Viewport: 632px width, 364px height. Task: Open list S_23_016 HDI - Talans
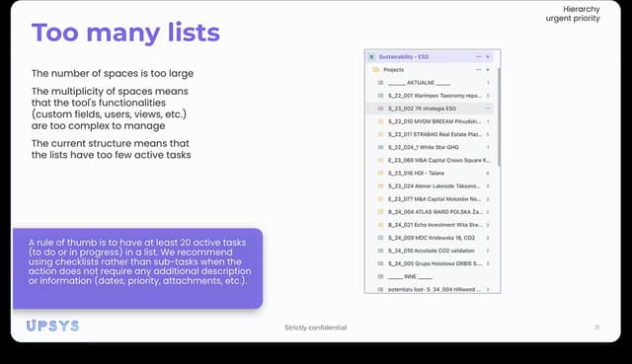(x=416, y=173)
